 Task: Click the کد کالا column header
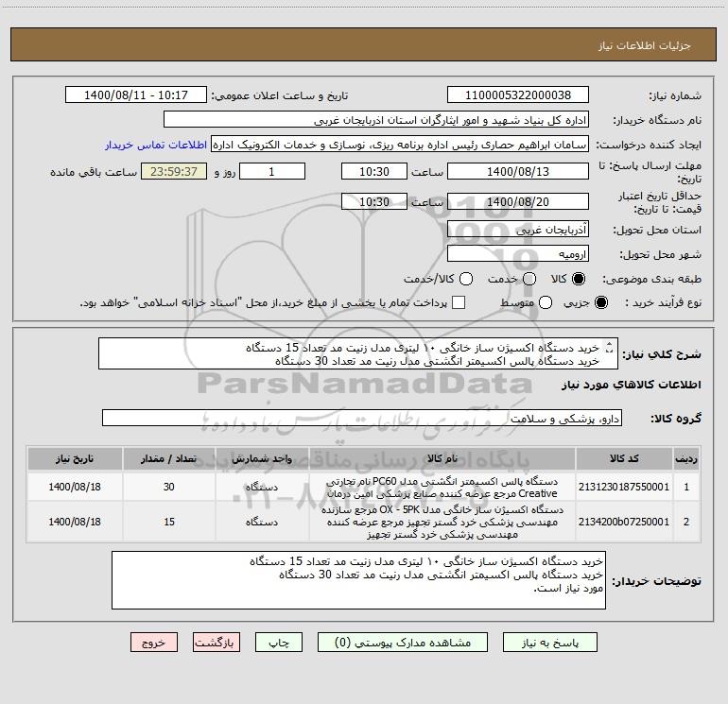click(x=624, y=459)
